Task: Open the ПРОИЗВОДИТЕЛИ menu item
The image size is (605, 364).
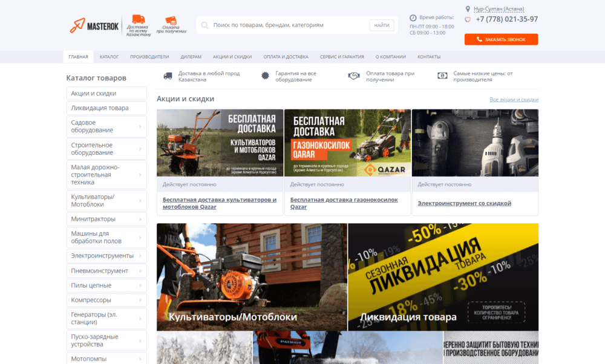Action: pyautogui.click(x=149, y=57)
